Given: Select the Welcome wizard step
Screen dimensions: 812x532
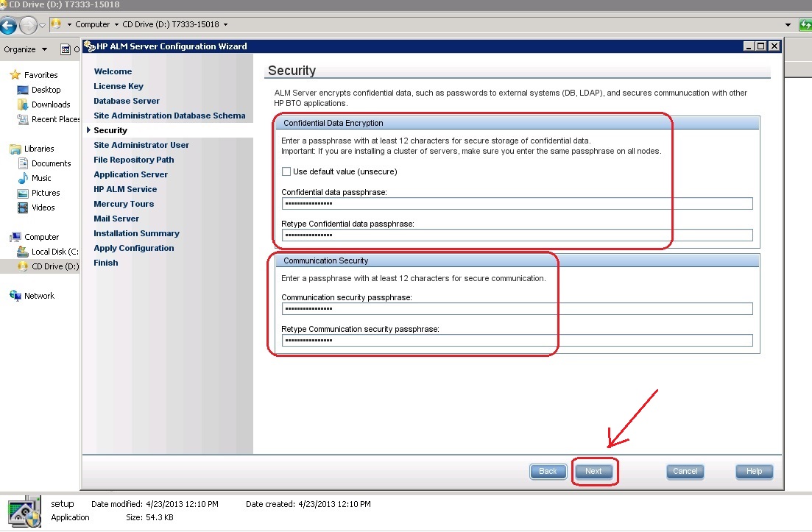Looking at the screenshot, I should 113,71.
